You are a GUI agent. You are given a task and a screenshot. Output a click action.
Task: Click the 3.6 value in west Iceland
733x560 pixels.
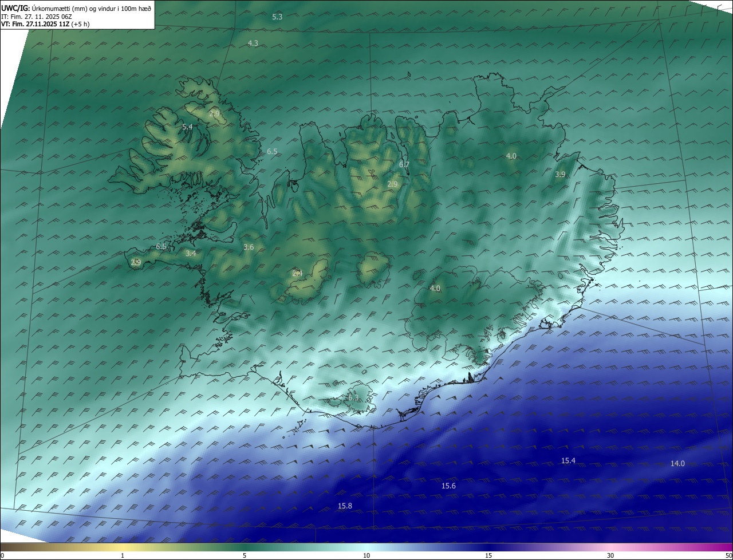point(249,247)
